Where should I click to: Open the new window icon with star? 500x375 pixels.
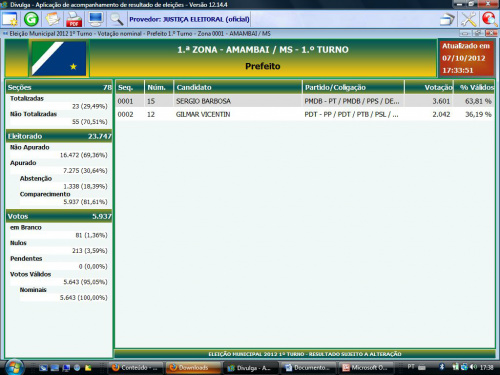[x=10, y=19]
